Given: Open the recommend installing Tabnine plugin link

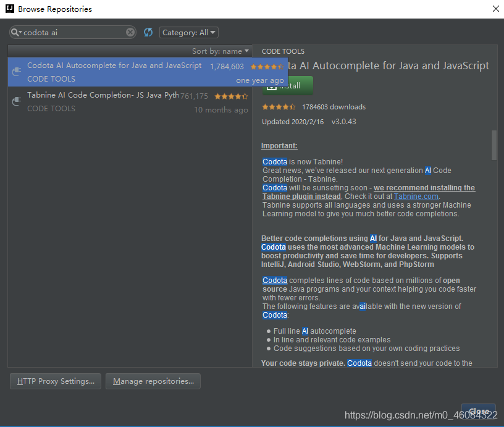Looking at the screenshot, I should [369, 192].
